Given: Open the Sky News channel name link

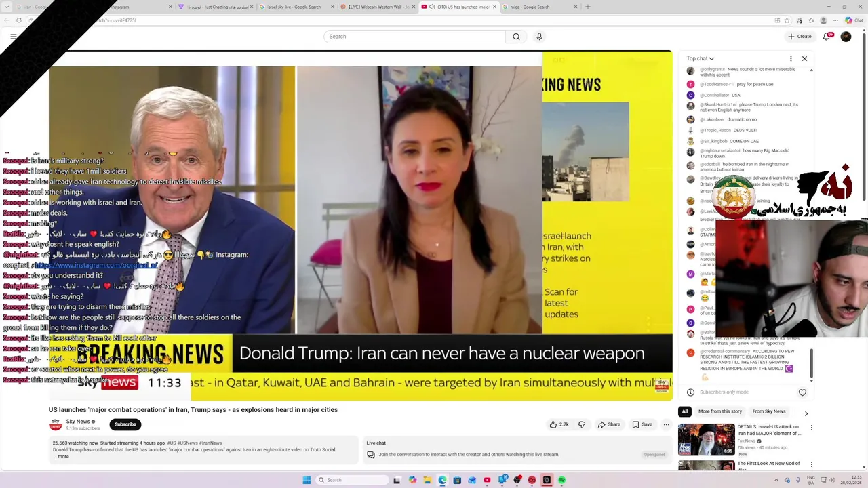Looking at the screenshot, I should coord(78,422).
